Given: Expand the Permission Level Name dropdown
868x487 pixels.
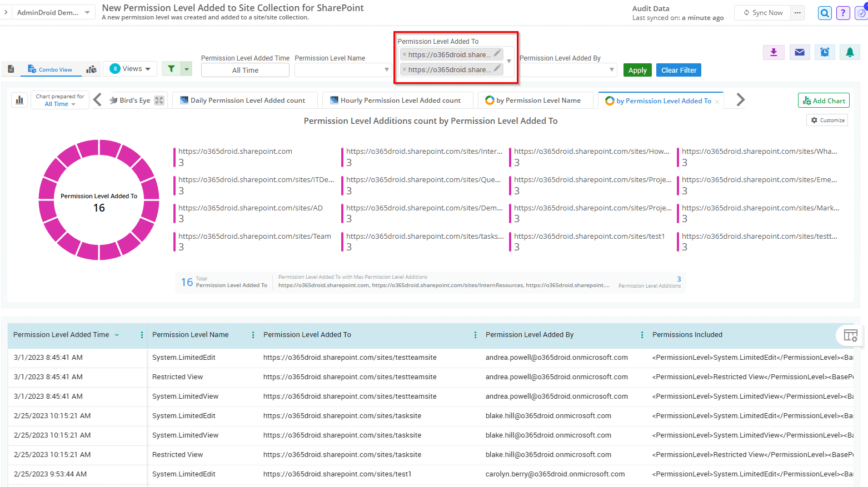Looking at the screenshot, I should (343, 70).
